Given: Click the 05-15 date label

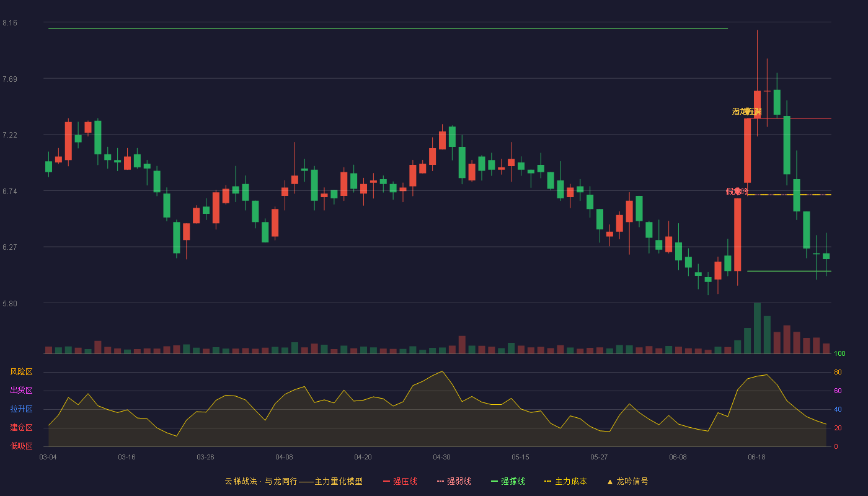Looking at the screenshot, I should click(x=520, y=457).
